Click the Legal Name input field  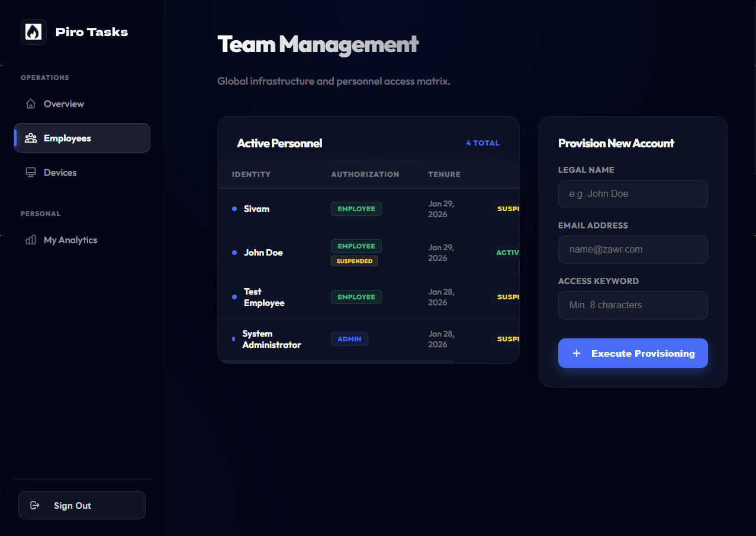(632, 194)
